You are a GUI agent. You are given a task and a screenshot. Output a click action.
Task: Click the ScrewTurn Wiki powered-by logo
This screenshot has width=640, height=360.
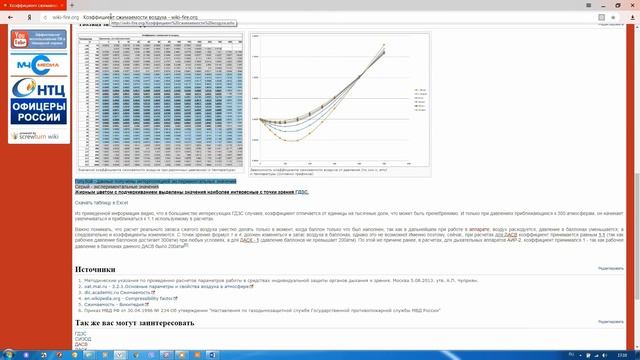click(x=35, y=136)
